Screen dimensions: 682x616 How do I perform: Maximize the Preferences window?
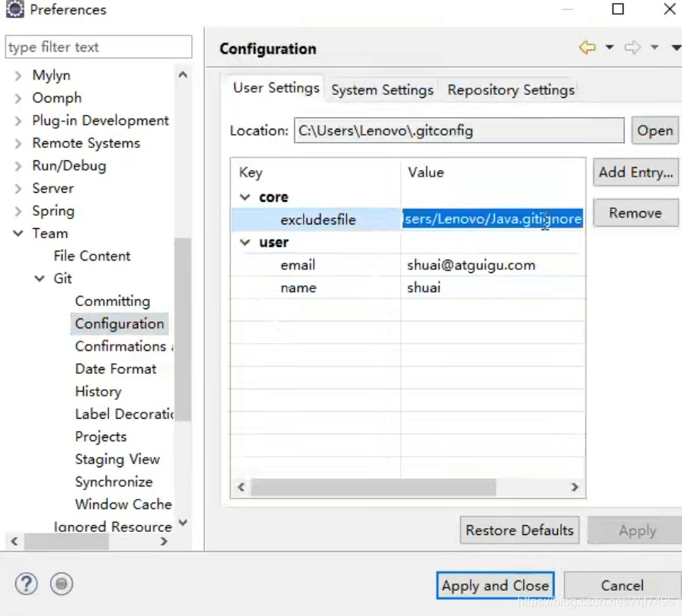(617, 8)
